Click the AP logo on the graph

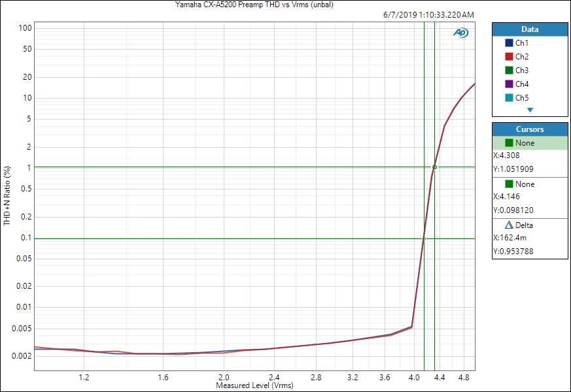tap(460, 33)
